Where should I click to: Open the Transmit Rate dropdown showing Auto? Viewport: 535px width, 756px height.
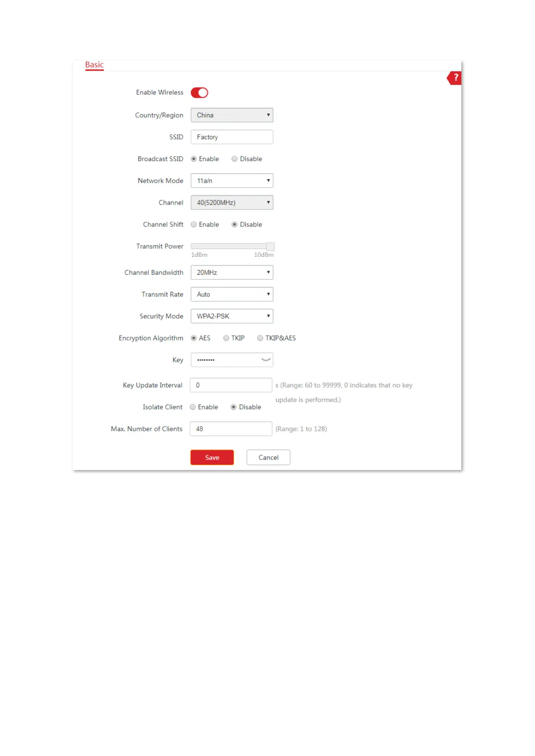coord(232,294)
